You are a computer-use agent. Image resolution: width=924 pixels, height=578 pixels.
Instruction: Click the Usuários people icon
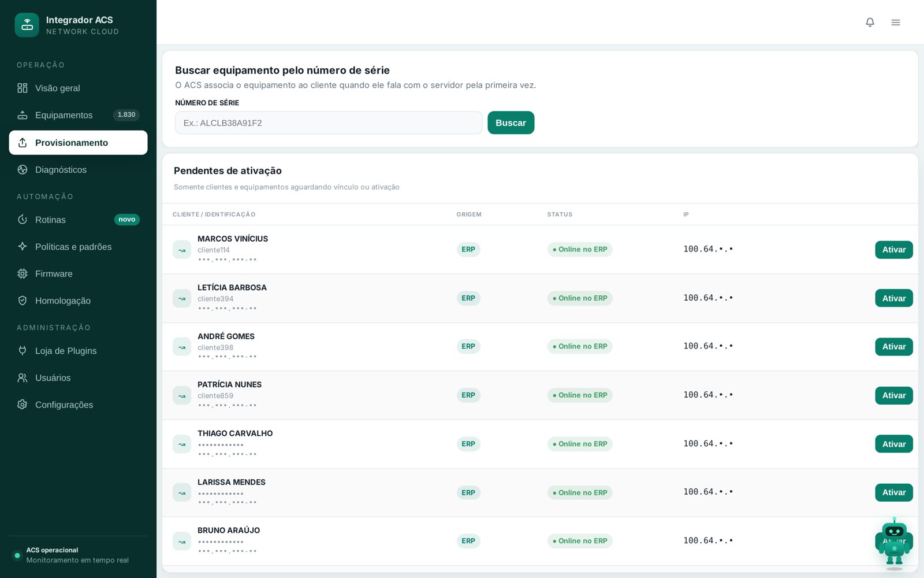coord(23,377)
